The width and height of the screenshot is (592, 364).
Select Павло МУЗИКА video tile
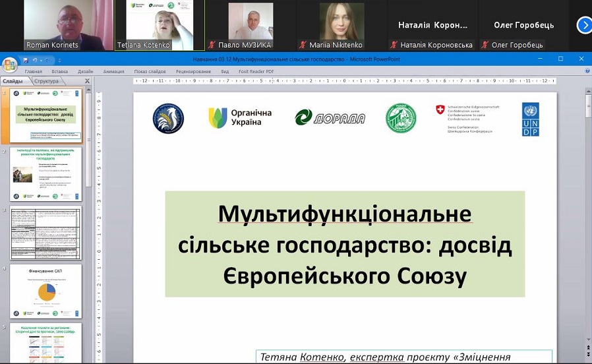(251, 25)
